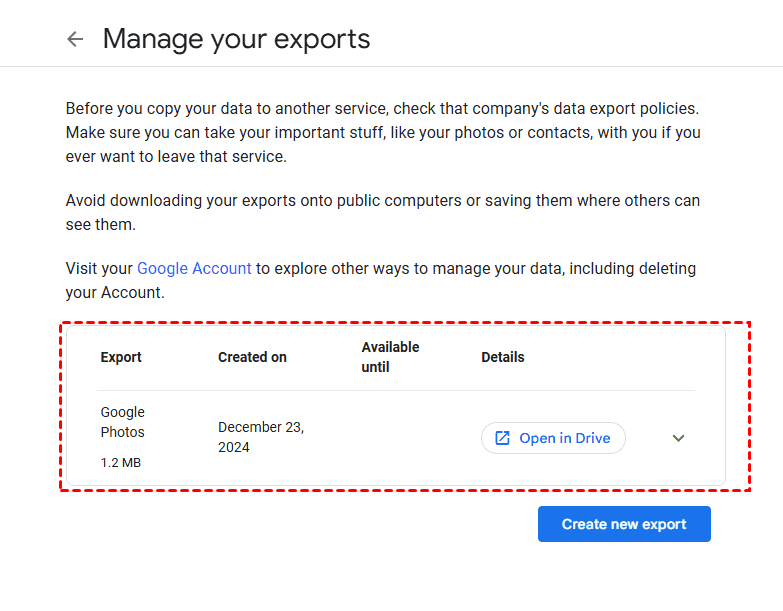
Task: Open the Google Account link
Action: (x=194, y=268)
